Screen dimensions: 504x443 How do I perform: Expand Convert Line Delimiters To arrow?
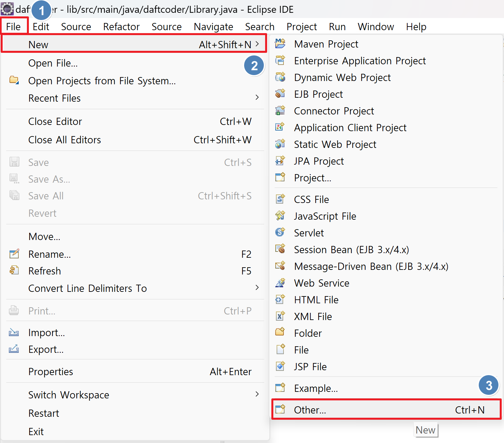pos(257,288)
